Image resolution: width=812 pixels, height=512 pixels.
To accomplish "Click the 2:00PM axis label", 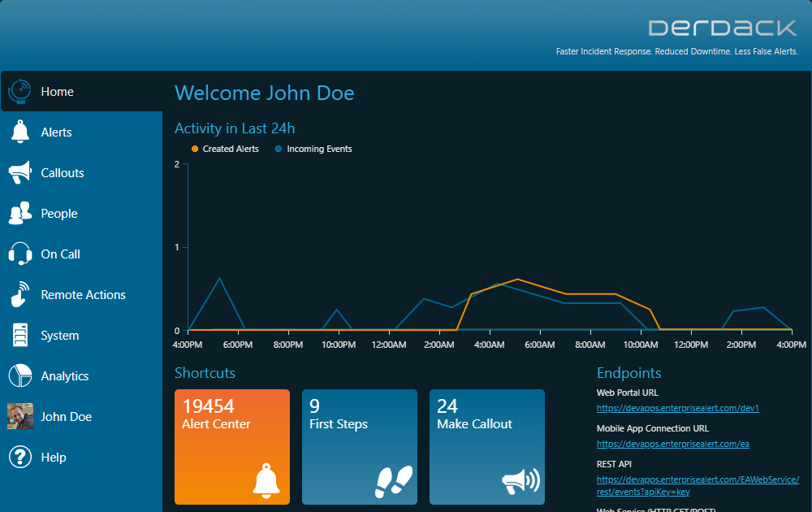I will click(741, 345).
